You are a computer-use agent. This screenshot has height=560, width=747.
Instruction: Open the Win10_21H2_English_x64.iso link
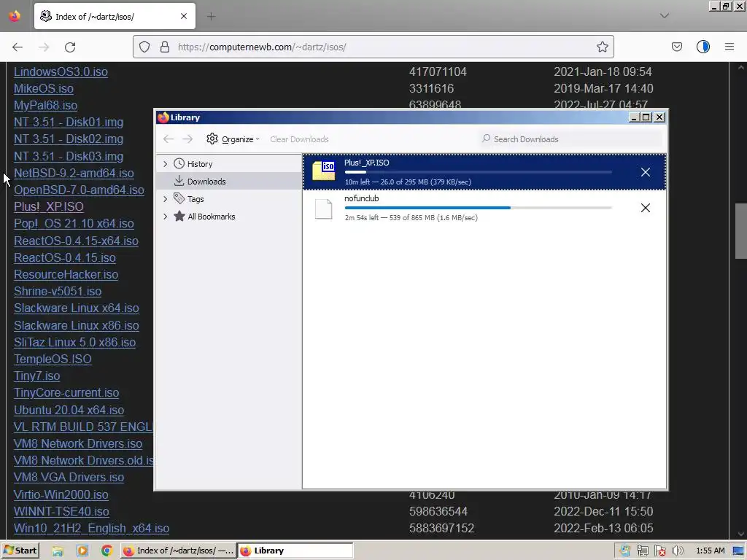pos(91,529)
